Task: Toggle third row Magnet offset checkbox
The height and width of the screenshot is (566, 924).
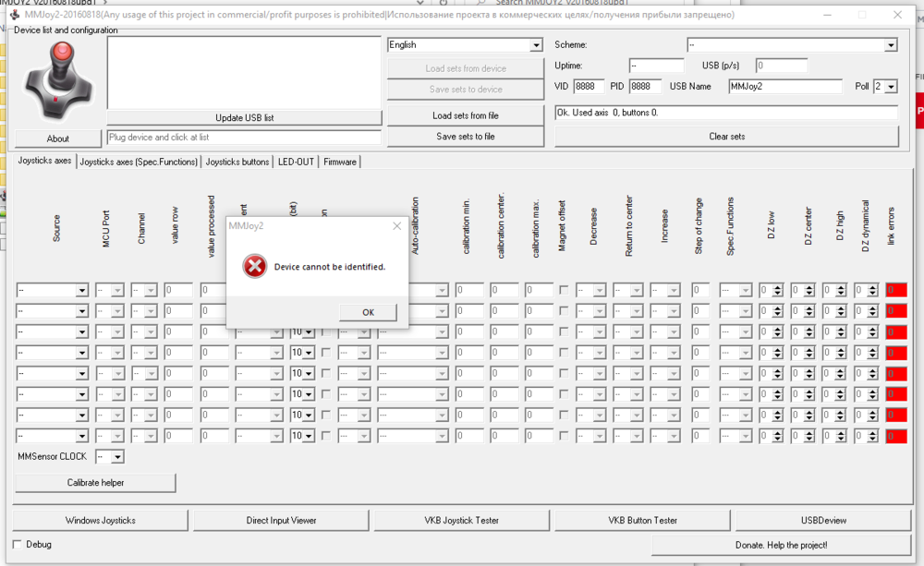Action: [564, 332]
